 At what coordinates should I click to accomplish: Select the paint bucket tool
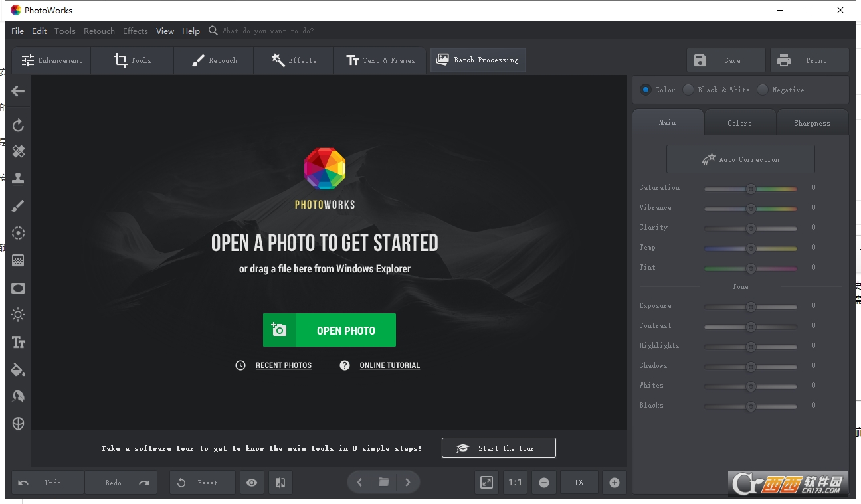point(18,369)
